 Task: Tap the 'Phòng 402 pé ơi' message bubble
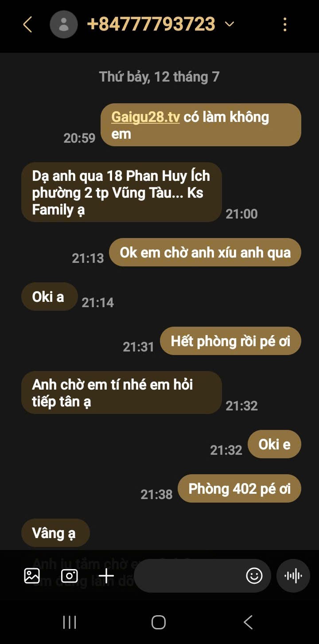[239, 488]
